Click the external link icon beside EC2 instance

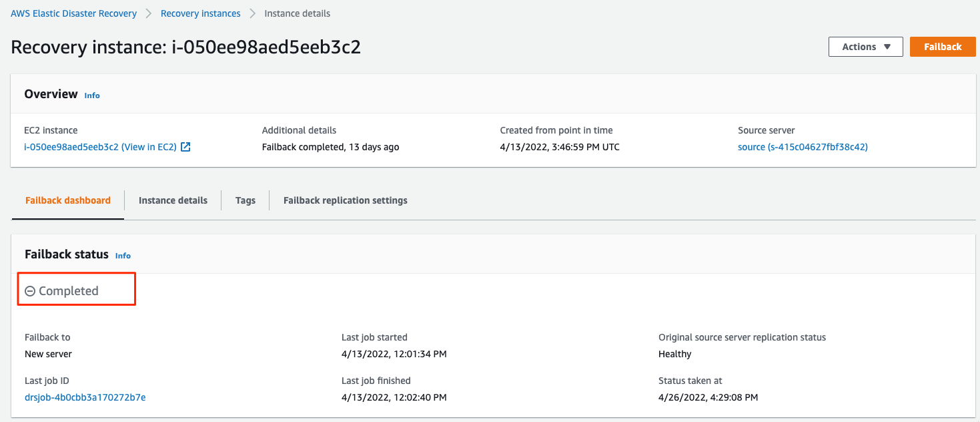186,147
